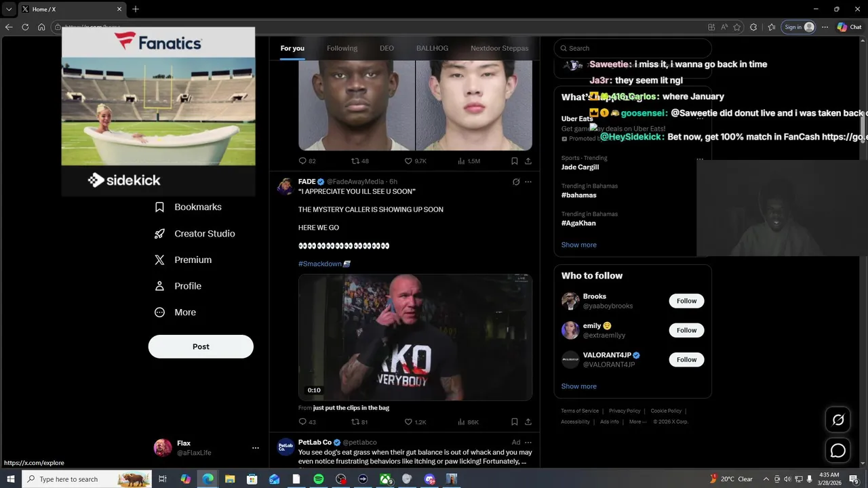Show hidden system tray icons
868x488 pixels.
tap(766, 479)
